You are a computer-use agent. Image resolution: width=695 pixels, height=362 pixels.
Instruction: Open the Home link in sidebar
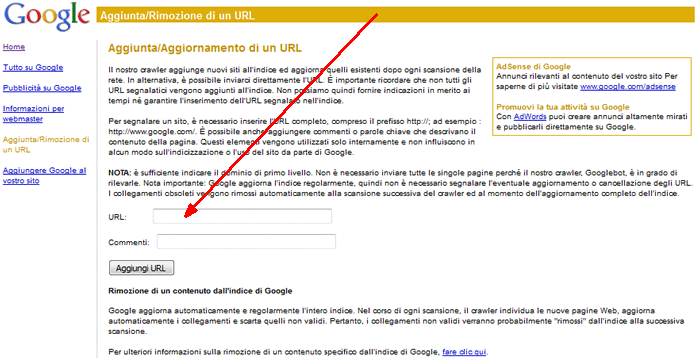pyautogui.click(x=14, y=47)
